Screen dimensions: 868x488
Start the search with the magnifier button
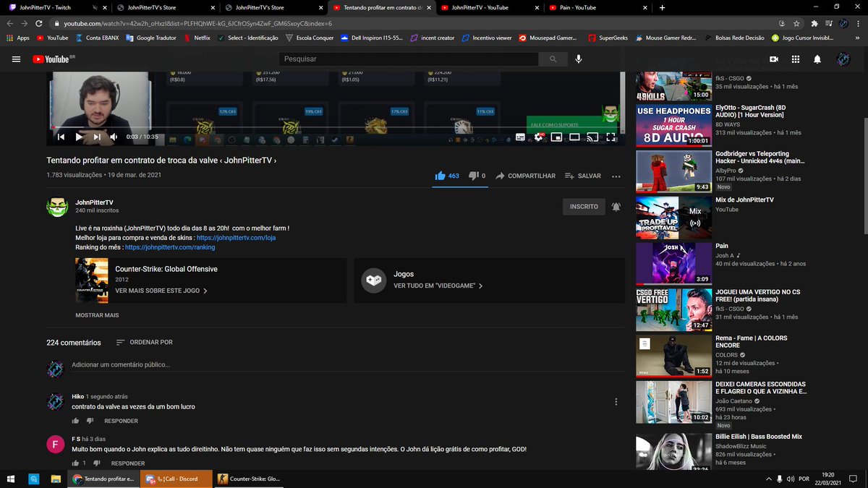tap(553, 59)
